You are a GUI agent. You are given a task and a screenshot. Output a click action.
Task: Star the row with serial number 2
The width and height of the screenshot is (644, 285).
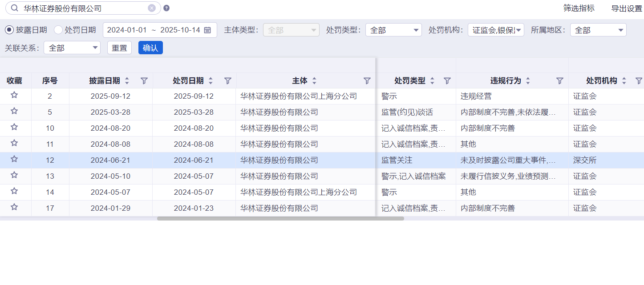click(x=14, y=95)
